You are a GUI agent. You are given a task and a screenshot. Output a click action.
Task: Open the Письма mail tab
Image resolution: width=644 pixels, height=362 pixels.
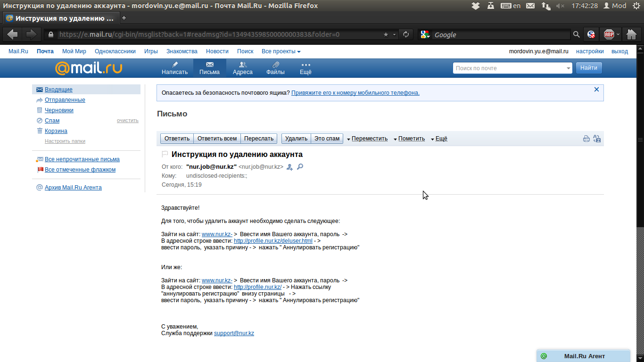coord(209,68)
